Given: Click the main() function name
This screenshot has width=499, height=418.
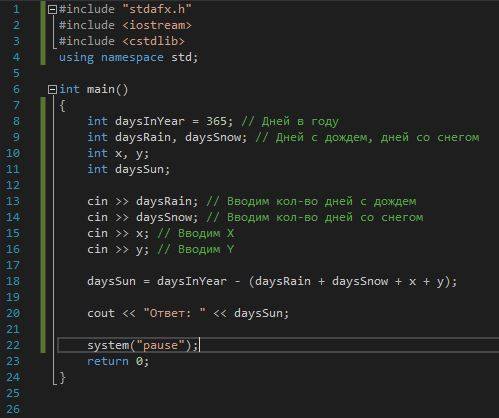Looking at the screenshot, I should click(x=107, y=89).
